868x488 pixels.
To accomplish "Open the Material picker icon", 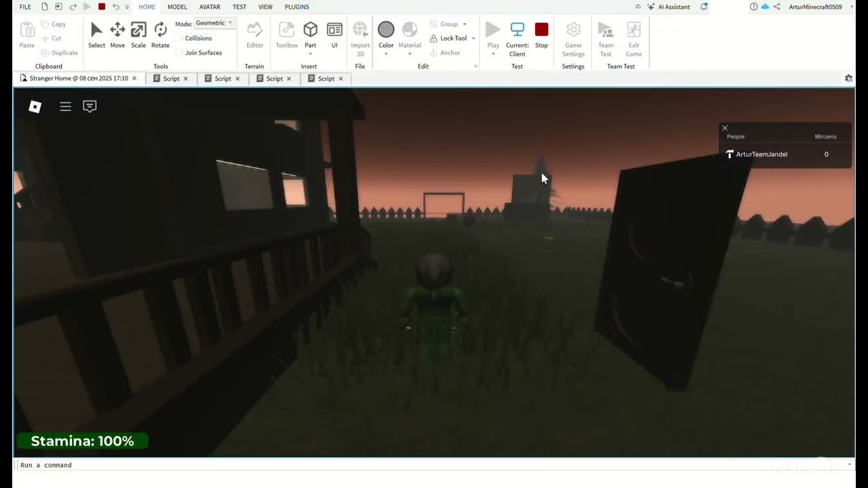I will [x=410, y=29].
